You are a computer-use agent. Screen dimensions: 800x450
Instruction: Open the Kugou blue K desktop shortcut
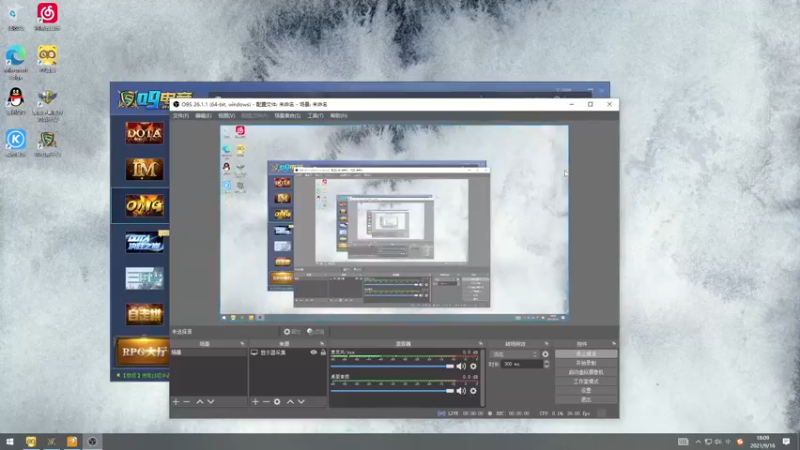16,143
